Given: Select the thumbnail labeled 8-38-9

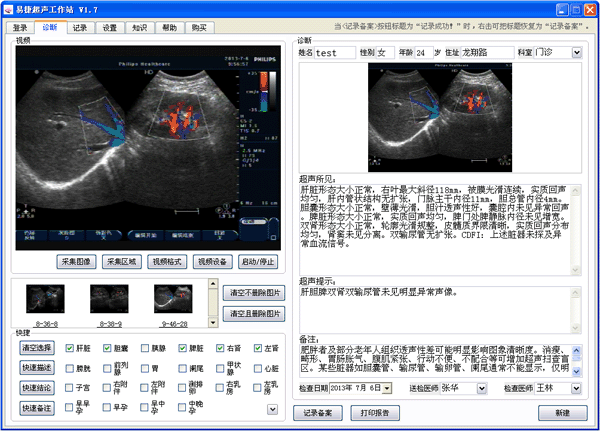Looking at the screenshot, I should [108, 299].
